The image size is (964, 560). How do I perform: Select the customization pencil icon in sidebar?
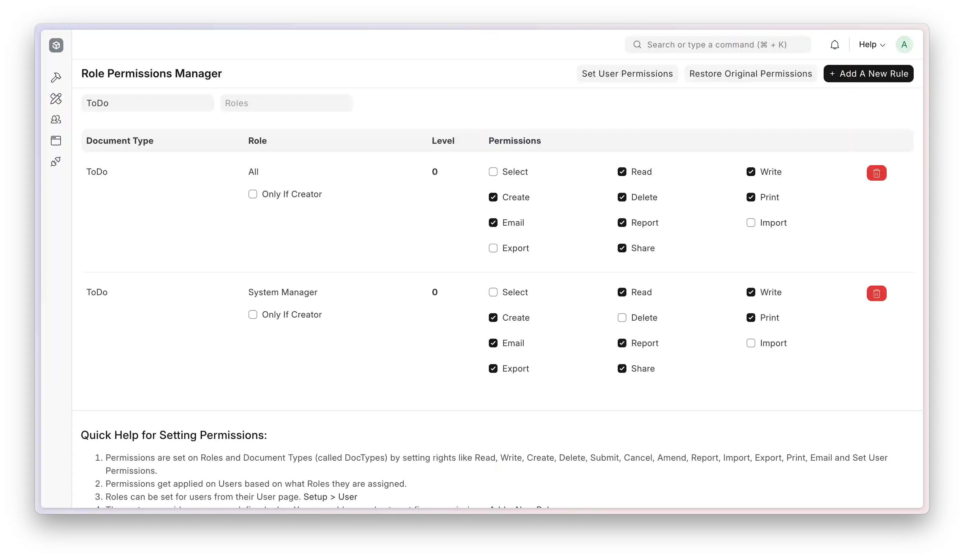point(56,99)
